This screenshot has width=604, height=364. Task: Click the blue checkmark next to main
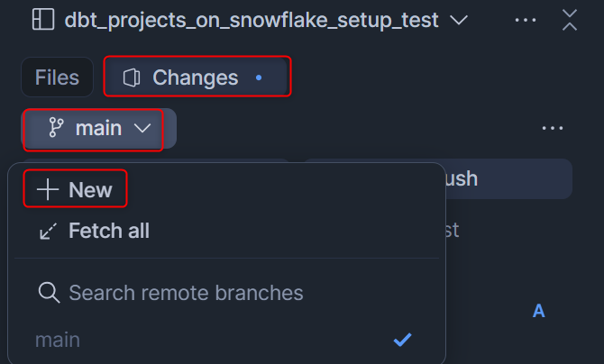click(x=403, y=340)
